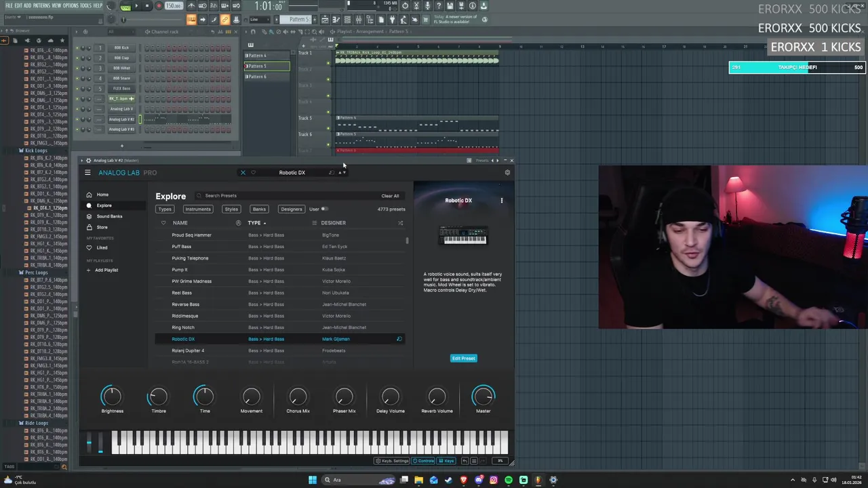Open Keyb. Settings in Analog Lab footer

[393, 461]
